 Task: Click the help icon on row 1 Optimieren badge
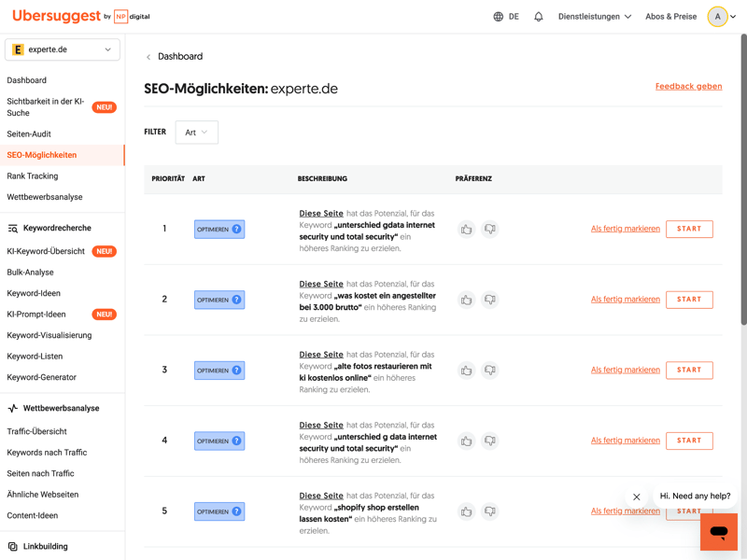[237, 230]
